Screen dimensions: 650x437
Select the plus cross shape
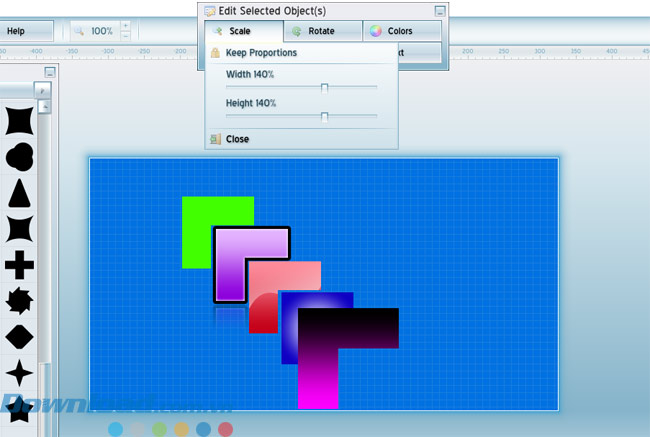(20, 266)
